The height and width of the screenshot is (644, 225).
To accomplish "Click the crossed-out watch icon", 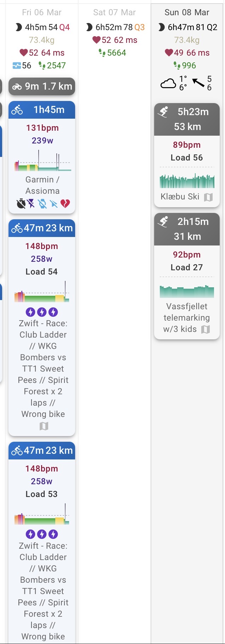I will tap(43, 203).
